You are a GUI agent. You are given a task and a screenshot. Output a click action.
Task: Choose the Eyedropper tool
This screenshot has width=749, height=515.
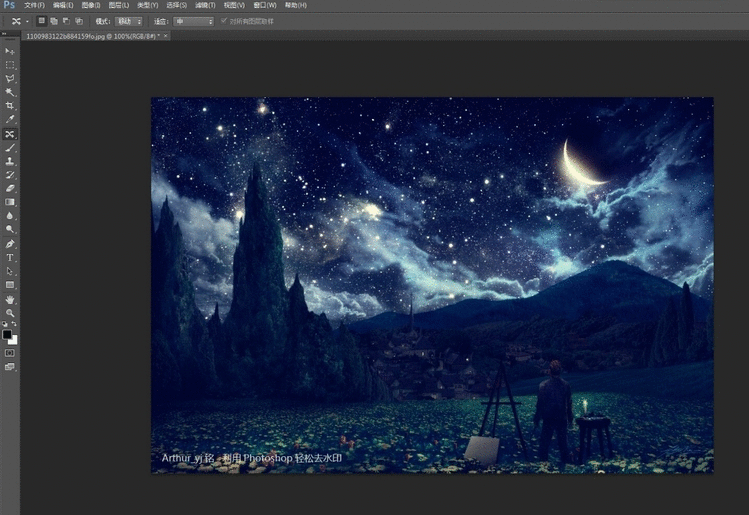pyautogui.click(x=10, y=120)
